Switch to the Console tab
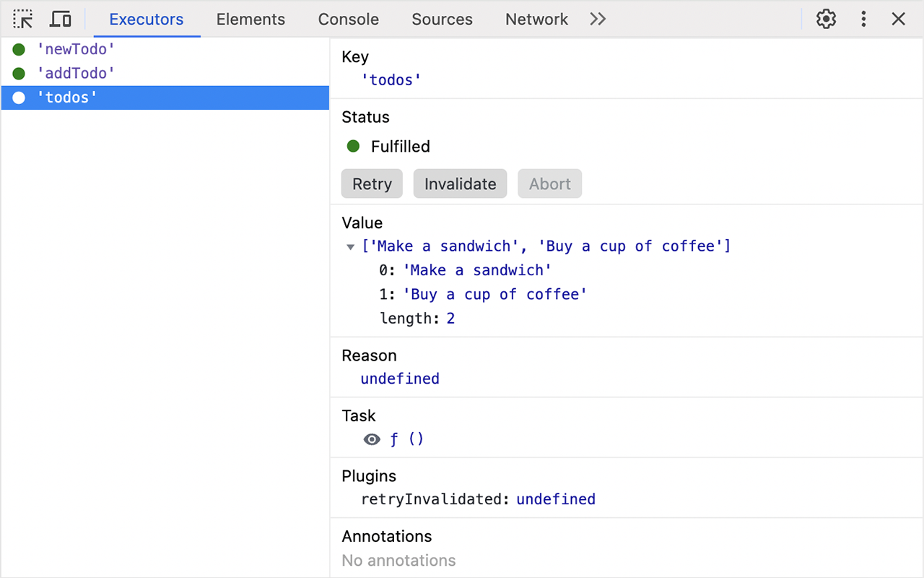Image resolution: width=924 pixels, height=578 pixels. pyautogui.click(x=348, y=19)
